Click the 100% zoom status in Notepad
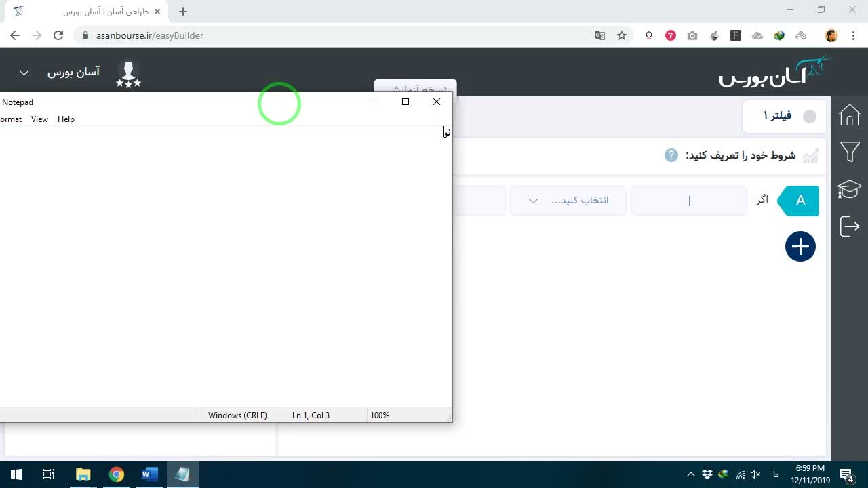This screenshot has width=868, height=488. pyautogui.click(x=380, y=415)
